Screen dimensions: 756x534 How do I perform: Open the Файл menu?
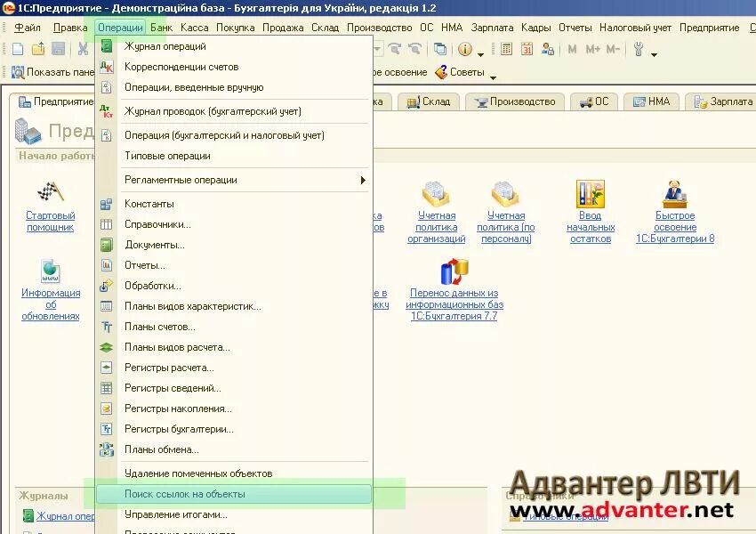28,28
